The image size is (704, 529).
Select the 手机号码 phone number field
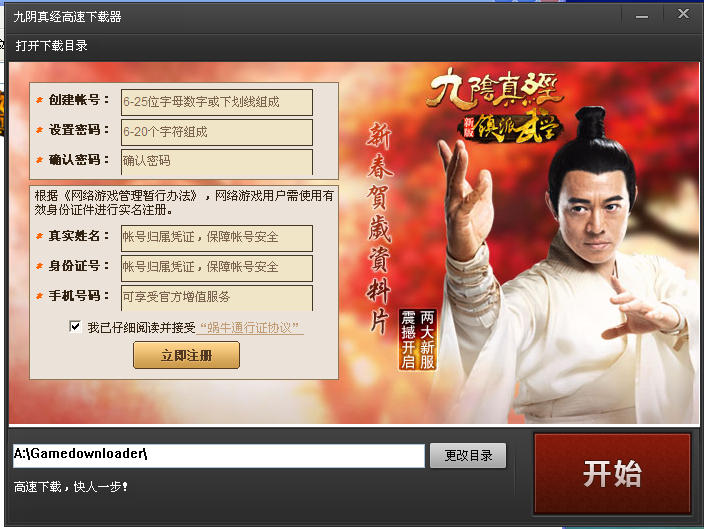pyautogui.click(x=217, y=297)
